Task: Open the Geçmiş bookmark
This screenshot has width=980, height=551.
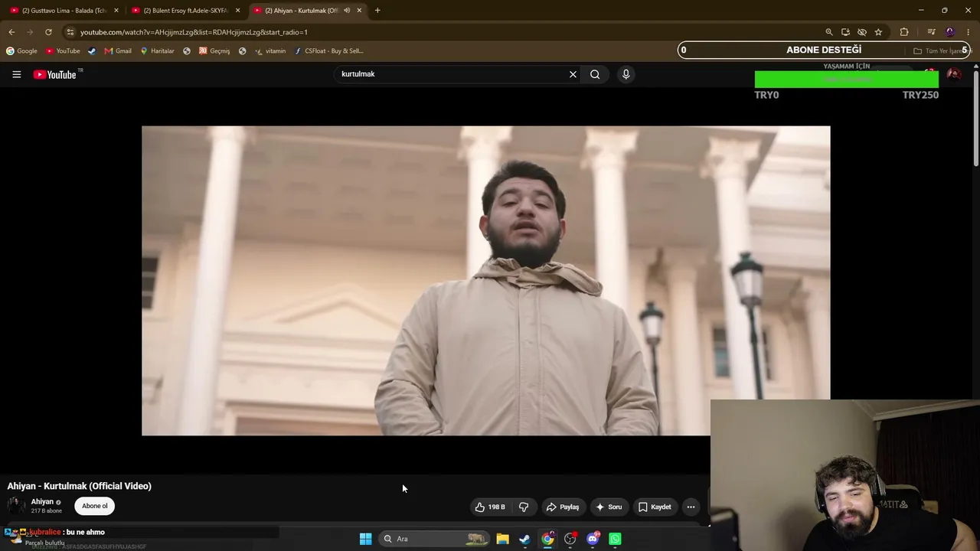Action: tap(214, 51)
